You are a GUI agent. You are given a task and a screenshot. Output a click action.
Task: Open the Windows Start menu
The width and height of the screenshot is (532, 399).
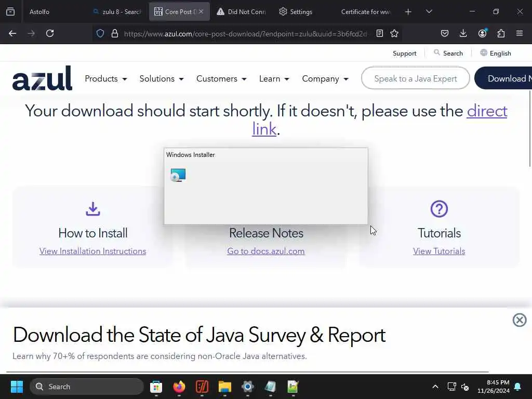tap(17, 387)
